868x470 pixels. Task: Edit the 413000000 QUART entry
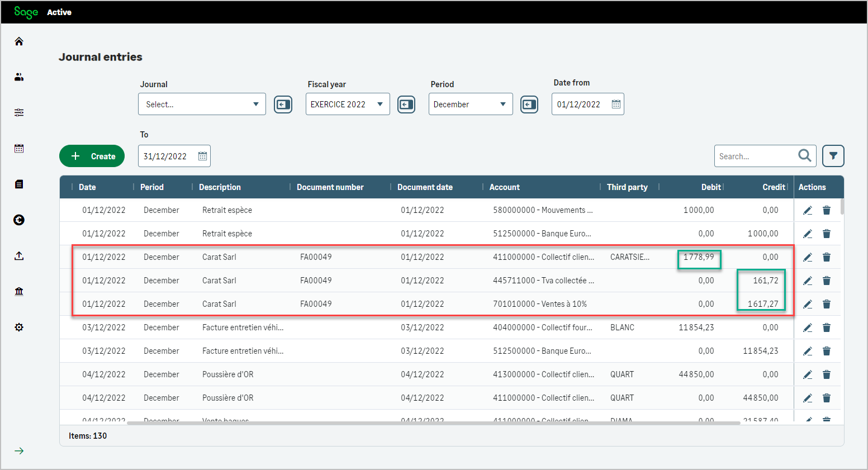pos(808,374)
